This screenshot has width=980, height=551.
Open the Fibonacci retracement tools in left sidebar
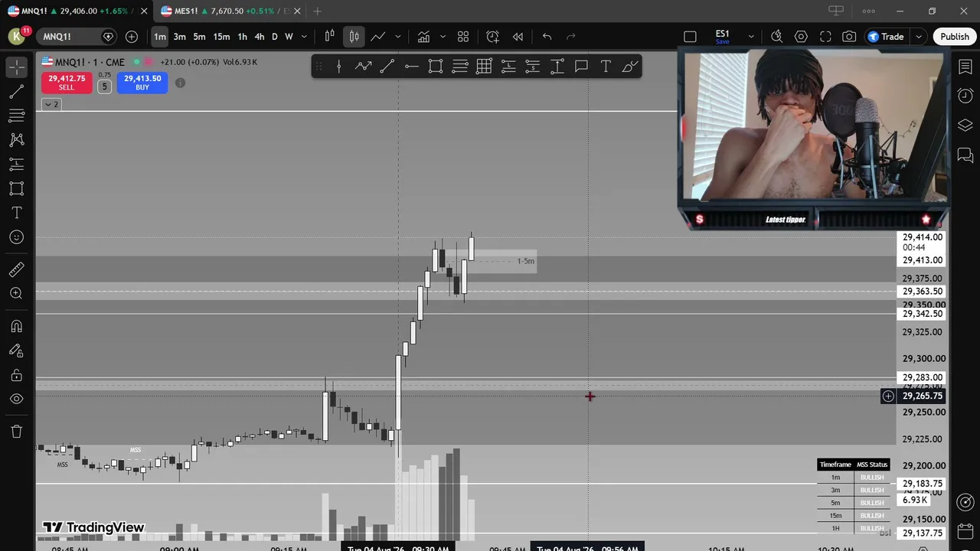(x=16, y=116)
